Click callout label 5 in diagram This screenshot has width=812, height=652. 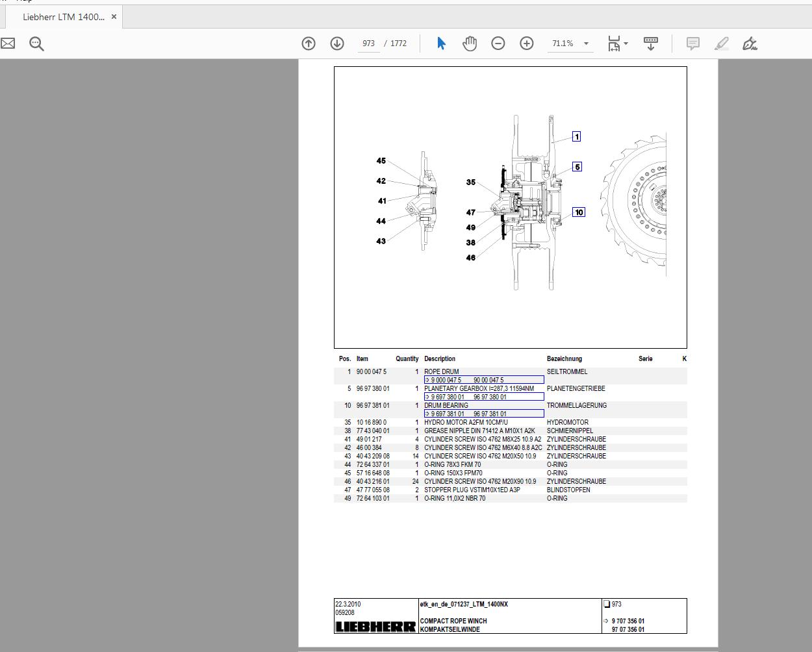coord(577,167)
